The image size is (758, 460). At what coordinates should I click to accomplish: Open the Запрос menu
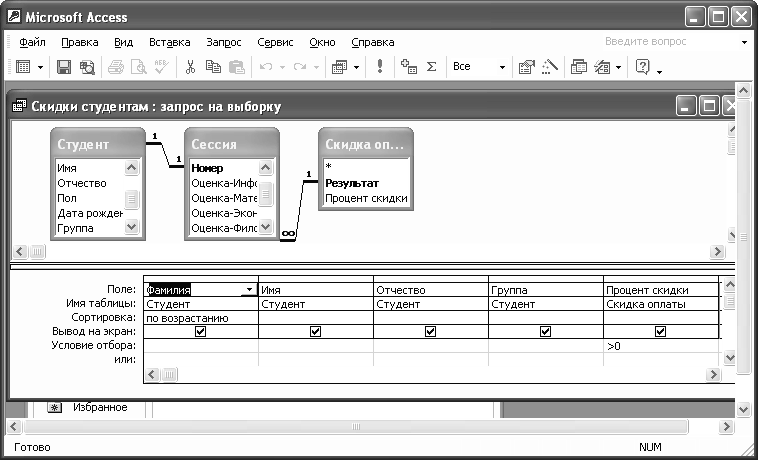coord(224,43)
